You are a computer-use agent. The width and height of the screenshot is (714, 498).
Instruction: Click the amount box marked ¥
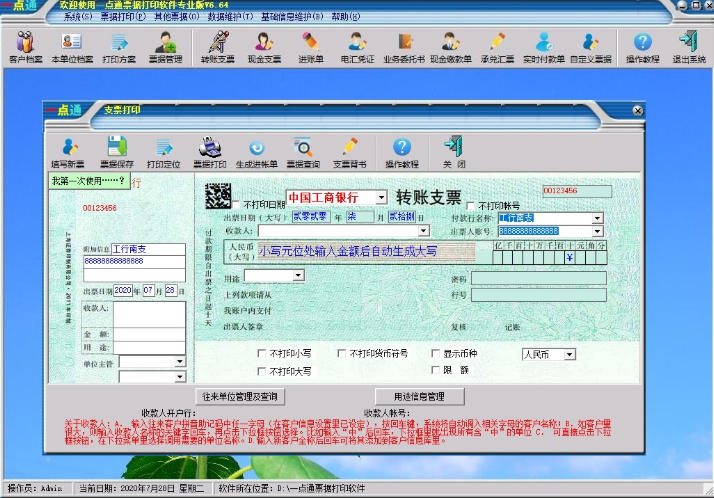(570, 258)
